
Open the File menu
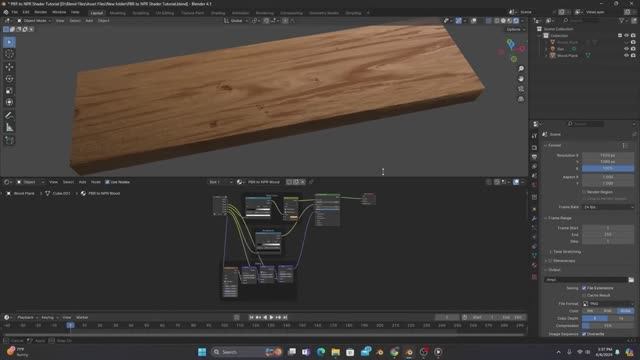(x=15, y=12)
